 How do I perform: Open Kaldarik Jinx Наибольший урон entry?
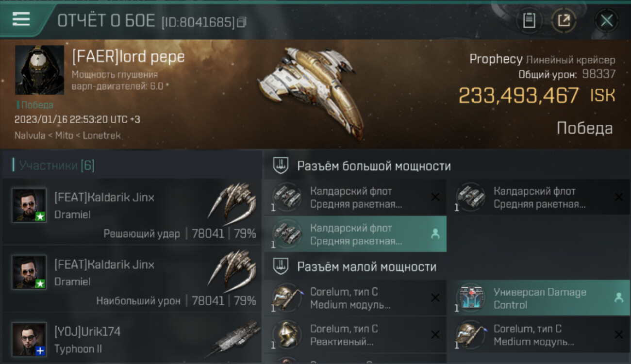pos(132,279)
